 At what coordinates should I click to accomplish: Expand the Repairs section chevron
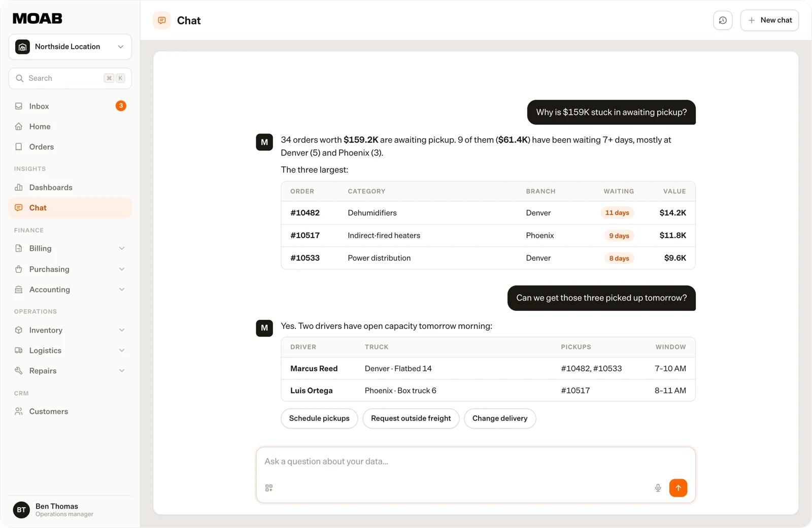(x=122, y=371)
